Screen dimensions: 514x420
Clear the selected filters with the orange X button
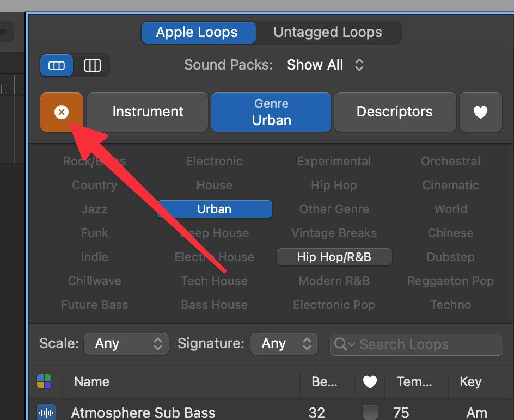[62, 112]
